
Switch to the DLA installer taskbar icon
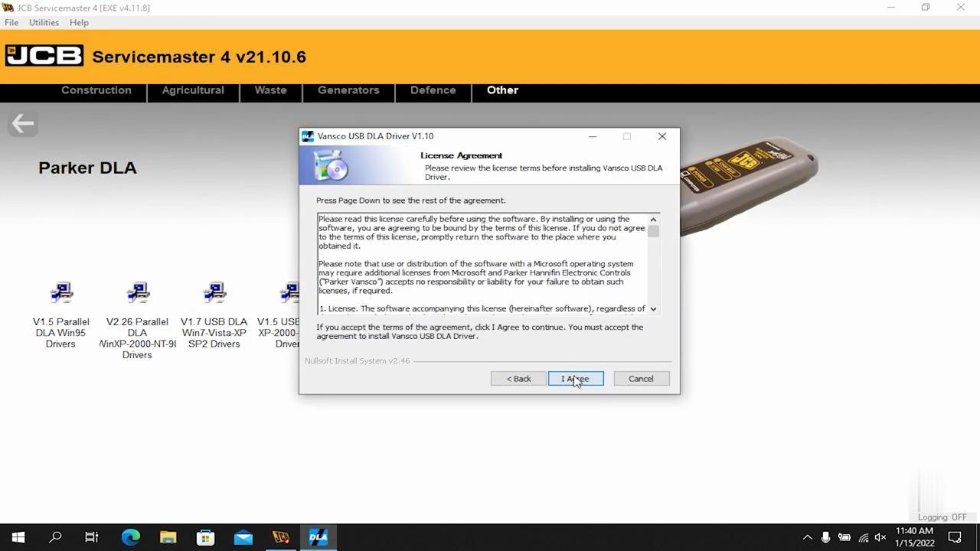(x=318, y=537)
